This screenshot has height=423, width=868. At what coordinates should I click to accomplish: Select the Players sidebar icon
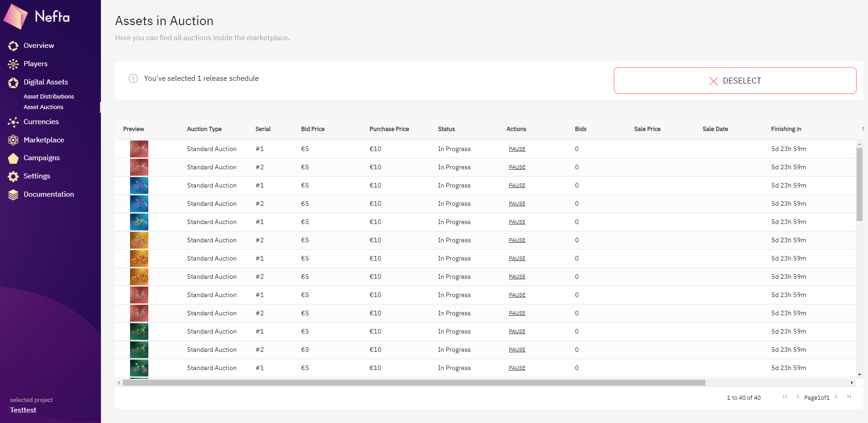[13, 64]
